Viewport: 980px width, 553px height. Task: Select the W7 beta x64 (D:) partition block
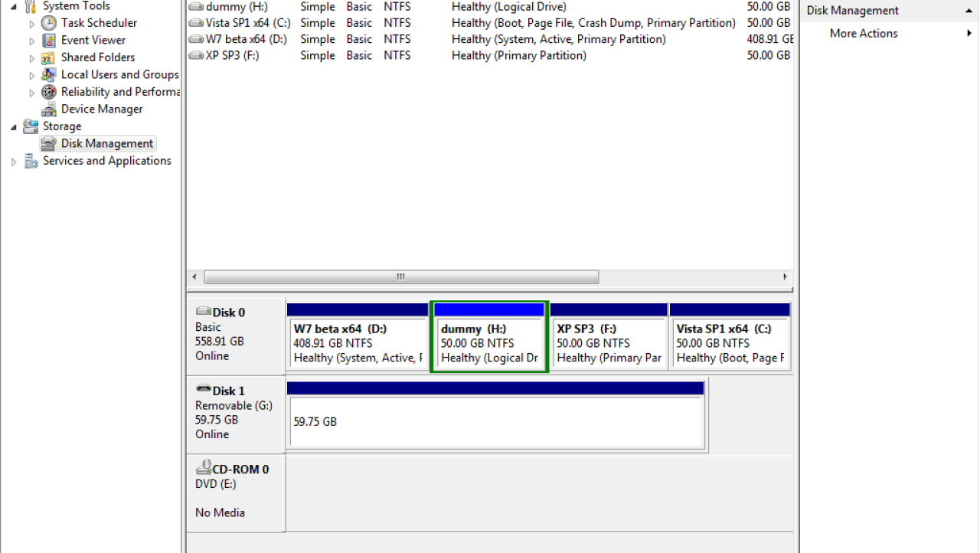[357, 336]
